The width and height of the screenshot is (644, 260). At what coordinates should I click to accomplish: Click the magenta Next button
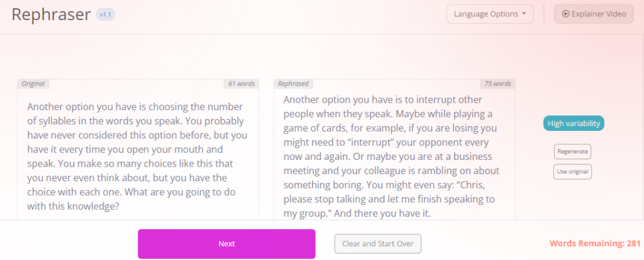point(226,244)
